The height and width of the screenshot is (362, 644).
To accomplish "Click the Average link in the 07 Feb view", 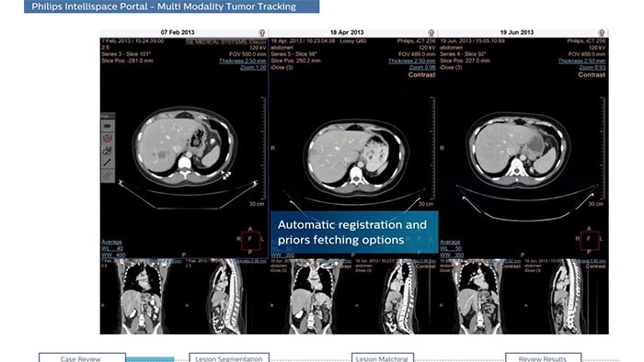I will point(111,242).
